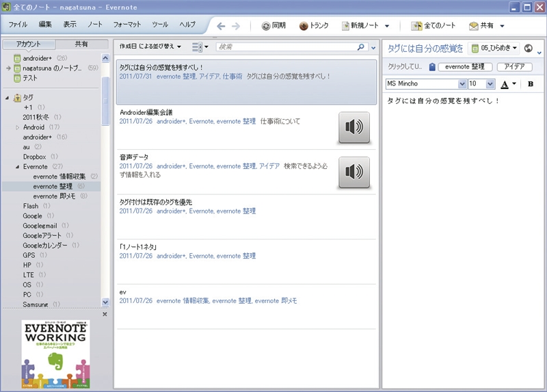This screenshot has height=392, width=547.
Task: Open the 編集 menu
Action: click(45, 25)
